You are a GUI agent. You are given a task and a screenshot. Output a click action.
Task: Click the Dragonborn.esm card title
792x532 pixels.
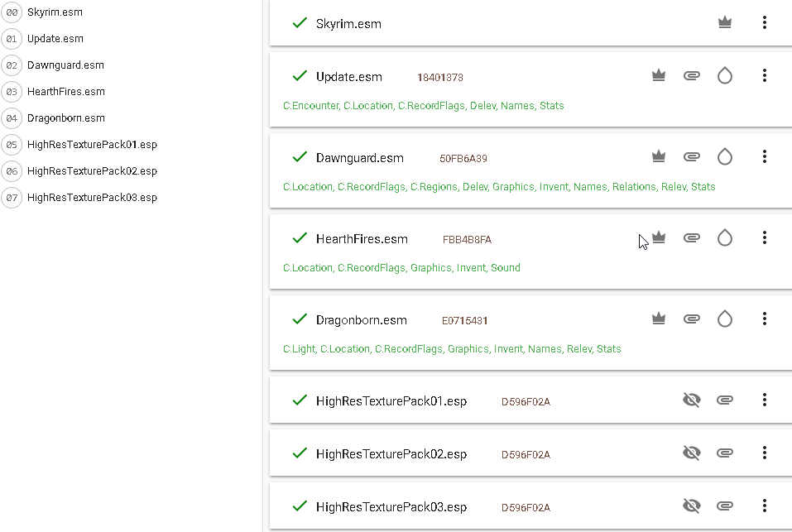coord(361,320)
